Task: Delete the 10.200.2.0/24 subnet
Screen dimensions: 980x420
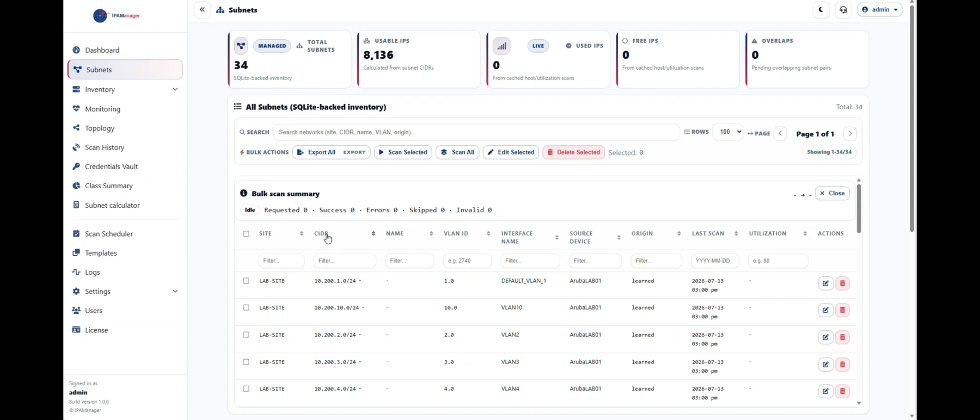Action: [x=842, y=337]
